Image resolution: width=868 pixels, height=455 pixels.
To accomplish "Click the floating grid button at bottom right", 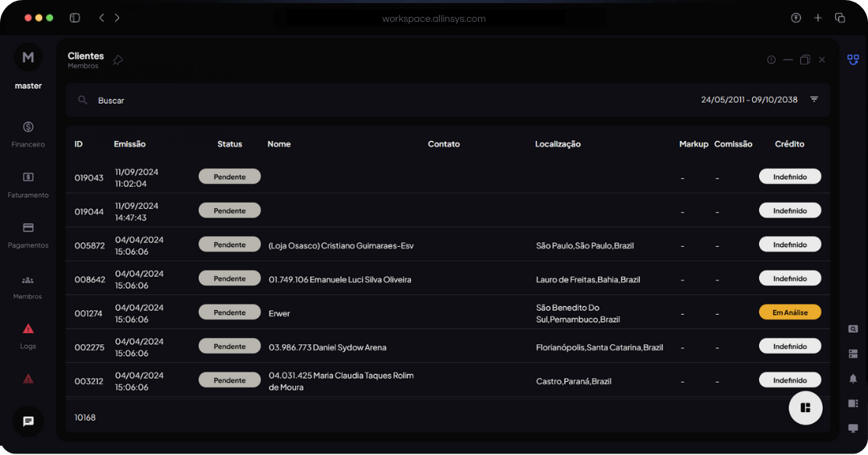I will 805,407.
